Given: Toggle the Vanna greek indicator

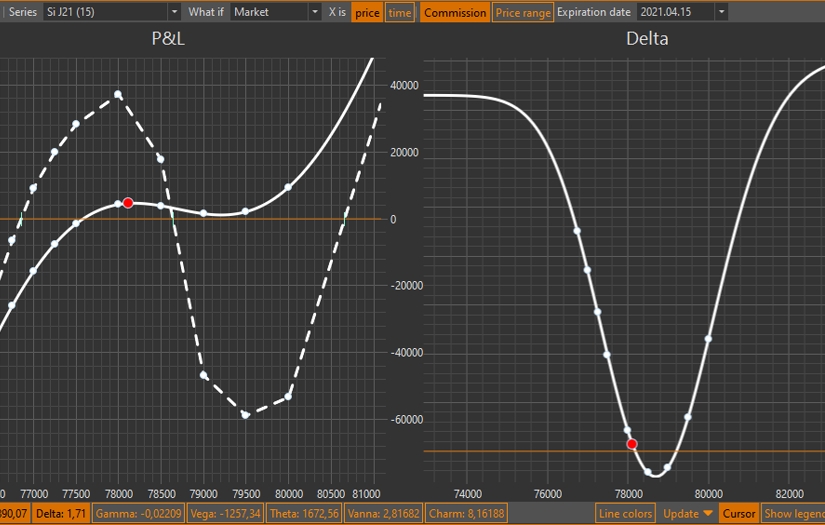Looking at the screenshot, I should (x=384, y=513).
